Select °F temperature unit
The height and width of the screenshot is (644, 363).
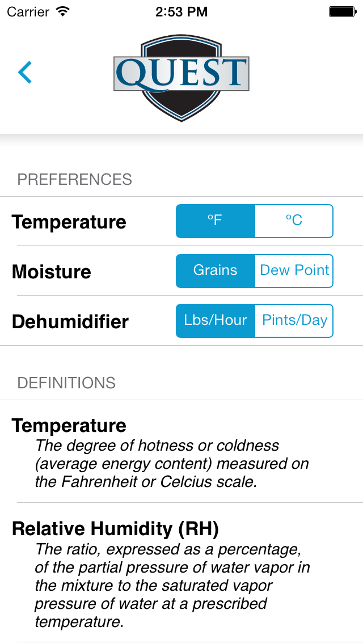(x=215, y=221)
